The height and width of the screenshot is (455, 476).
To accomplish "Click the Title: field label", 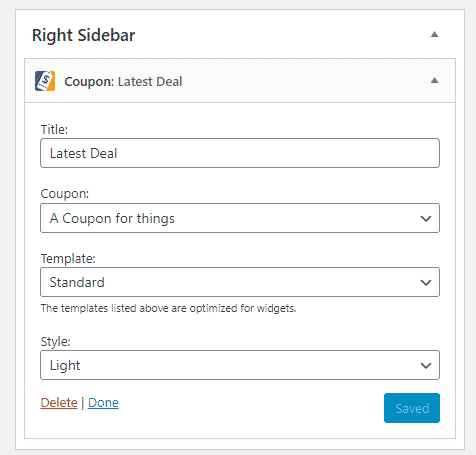I will (x=54, y=129).
